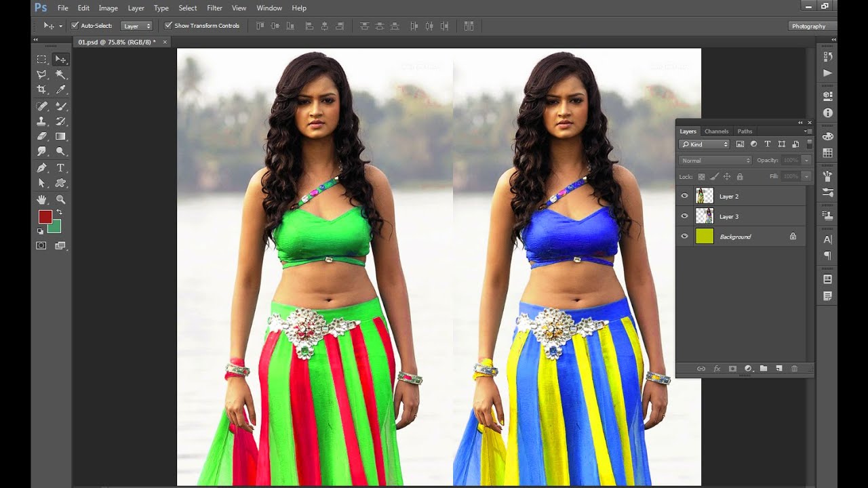Switch to the Channels tab
This screenshot has height=488, width=868.
coord(716,131)
